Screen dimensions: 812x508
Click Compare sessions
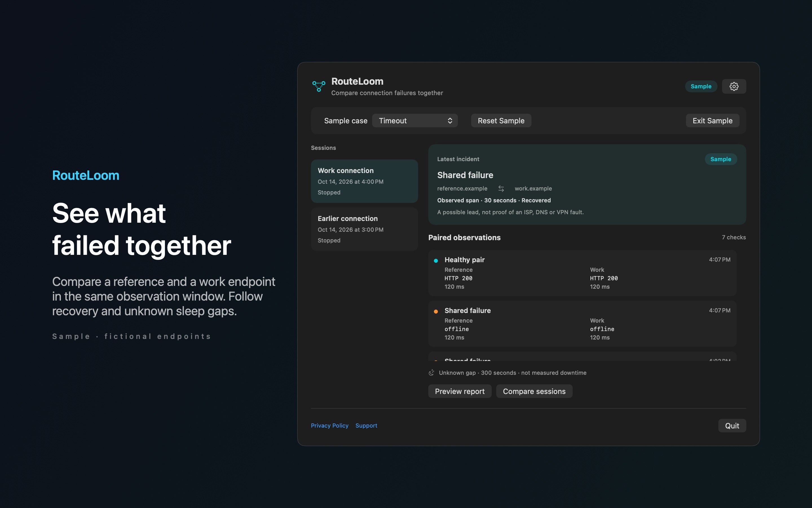coord(534,391)
